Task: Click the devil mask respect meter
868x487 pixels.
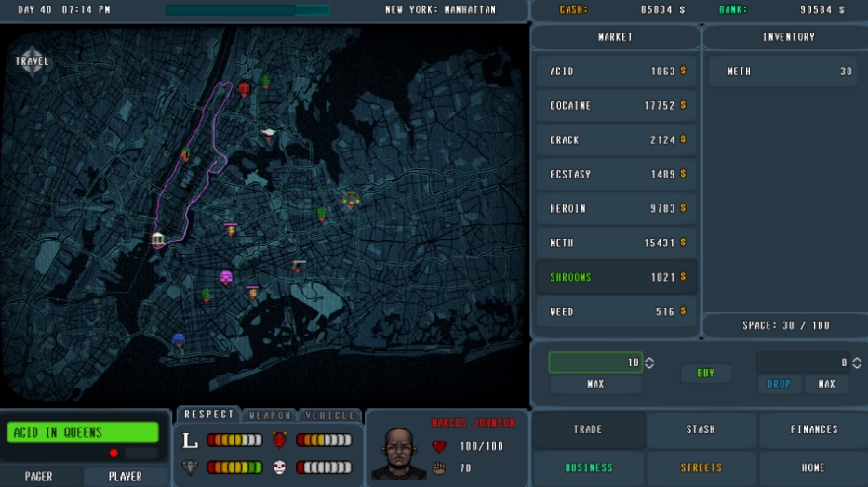Action: pyautogui.click(x=324, y=440)
